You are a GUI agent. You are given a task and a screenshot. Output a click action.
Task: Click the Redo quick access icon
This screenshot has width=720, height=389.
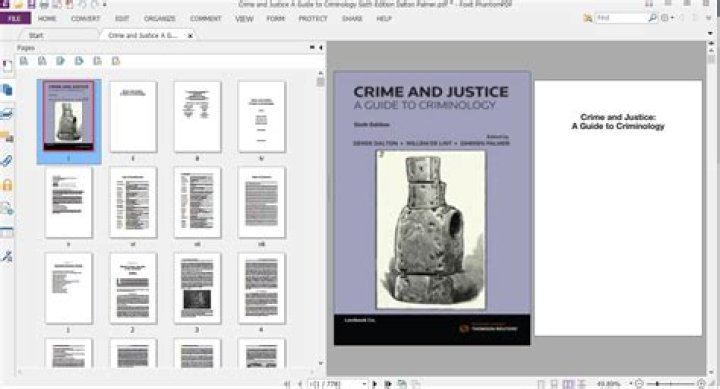pyautogui.click(x=94, y=5)
